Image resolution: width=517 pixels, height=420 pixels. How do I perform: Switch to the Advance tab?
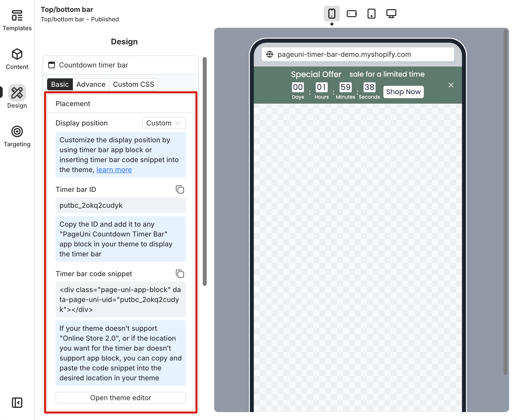(91, 84)
